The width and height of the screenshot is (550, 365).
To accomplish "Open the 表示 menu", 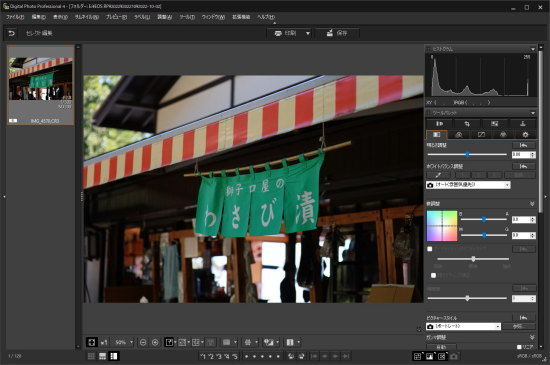I will click(x=60, y=17).
